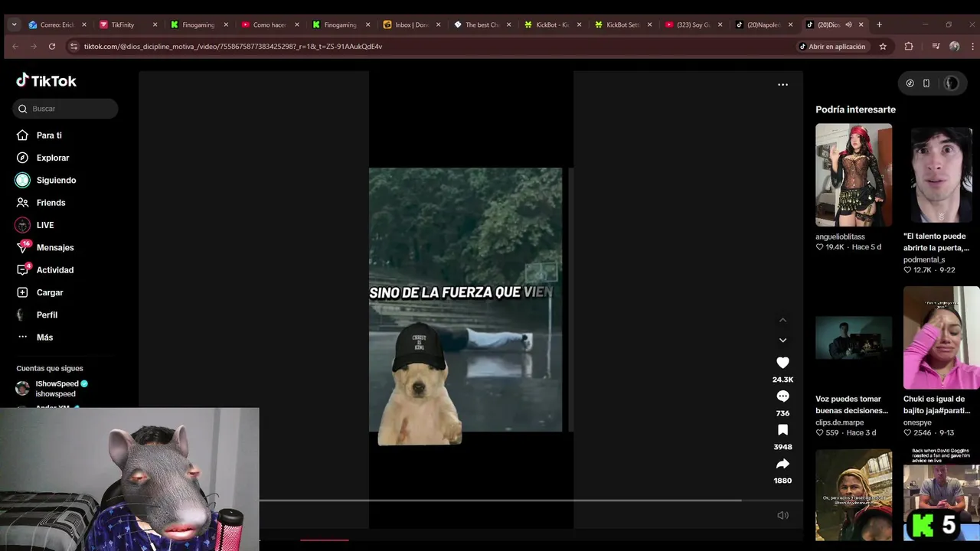
Task: Click the Buscar search field
Action: [65, 109]
